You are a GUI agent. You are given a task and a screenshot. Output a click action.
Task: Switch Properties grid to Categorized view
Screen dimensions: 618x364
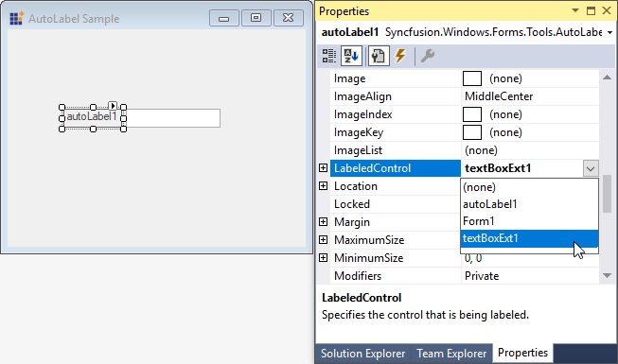[328, 56]
